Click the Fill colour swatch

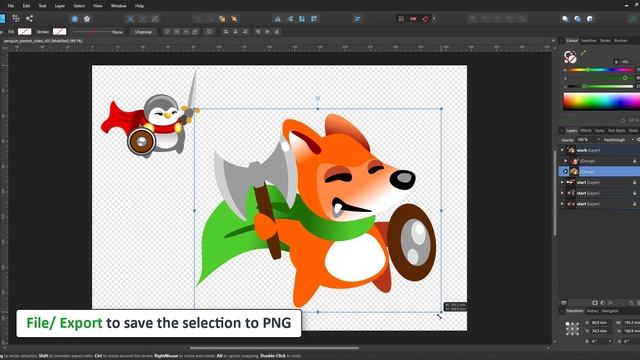click(24, 31)
